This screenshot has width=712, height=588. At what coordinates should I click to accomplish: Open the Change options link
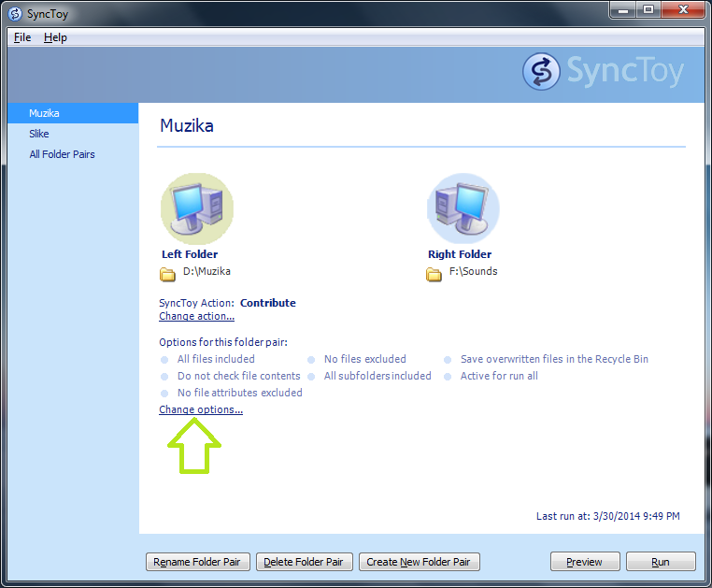click(201, 409)
